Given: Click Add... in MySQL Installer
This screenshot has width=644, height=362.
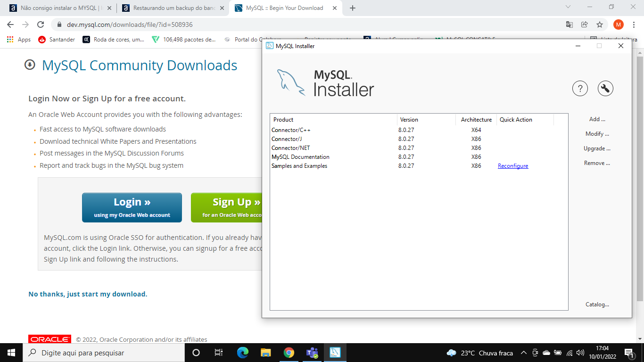Looking at the screenshot, I should point(597,119).
